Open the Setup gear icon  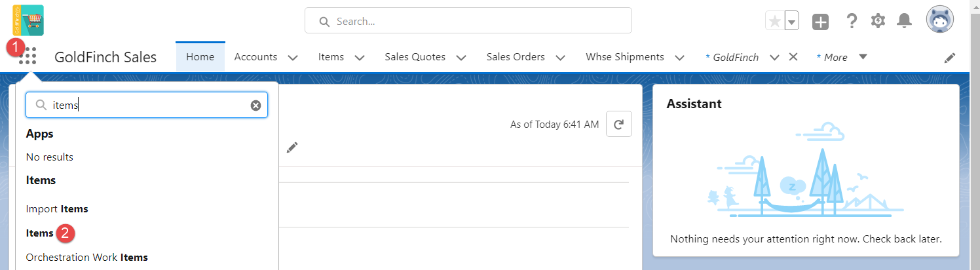pyautogui.click(x=878, y=21)
